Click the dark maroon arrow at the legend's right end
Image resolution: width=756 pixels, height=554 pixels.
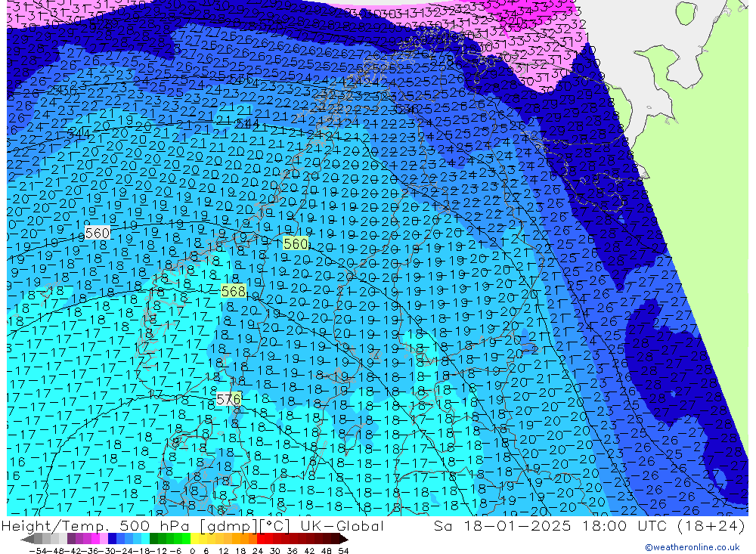343,540
